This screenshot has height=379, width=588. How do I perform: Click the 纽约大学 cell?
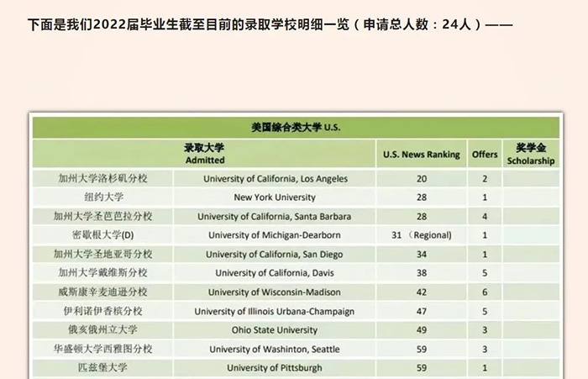[x=103, y=197]
